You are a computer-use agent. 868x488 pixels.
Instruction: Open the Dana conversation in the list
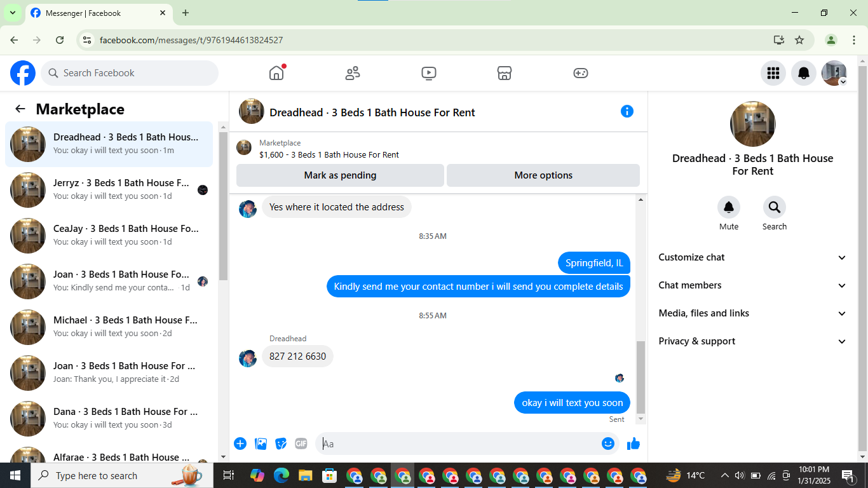point(109,419)
